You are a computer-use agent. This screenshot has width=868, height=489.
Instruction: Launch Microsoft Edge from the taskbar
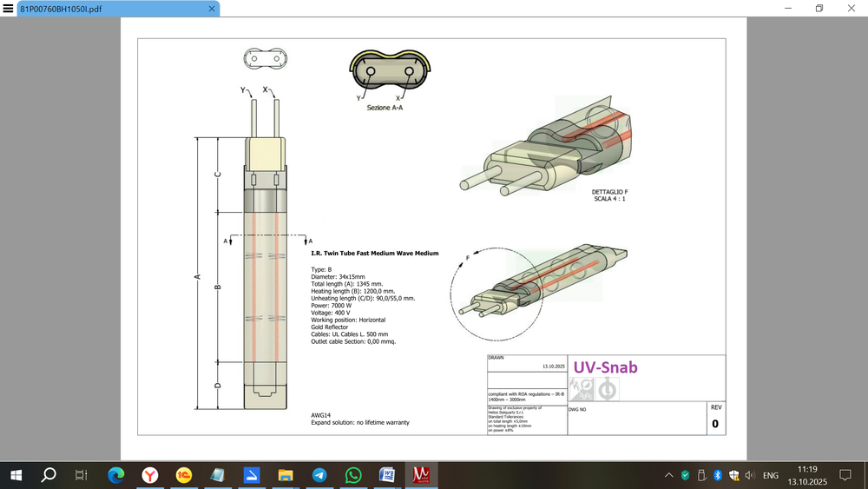coord(116,474)
